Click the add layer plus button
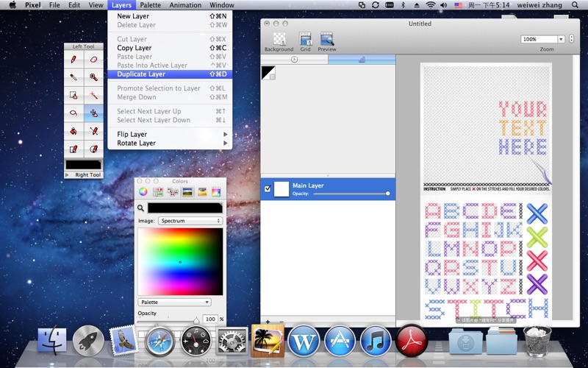 click(268, 322)
